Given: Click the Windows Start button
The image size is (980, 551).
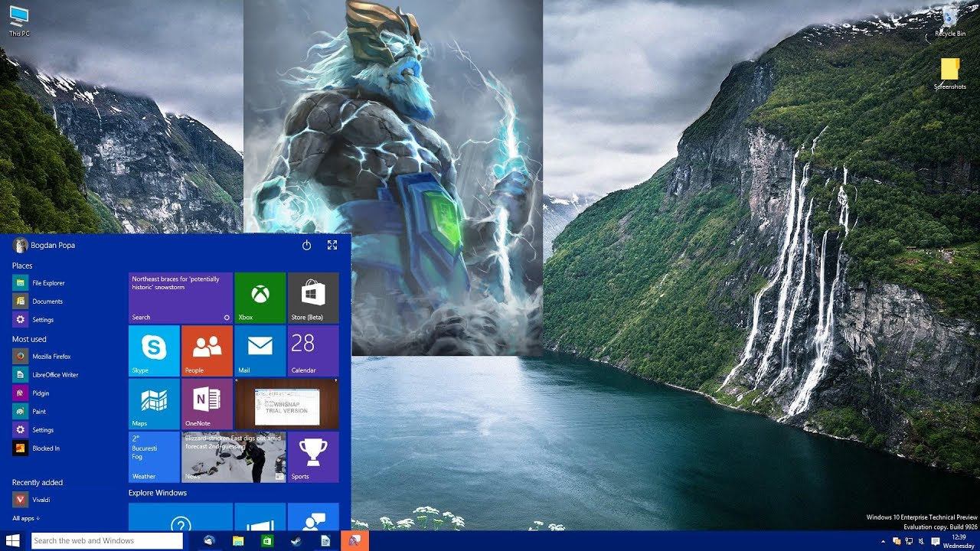Looking at the screenshot, I should point(13,540).
